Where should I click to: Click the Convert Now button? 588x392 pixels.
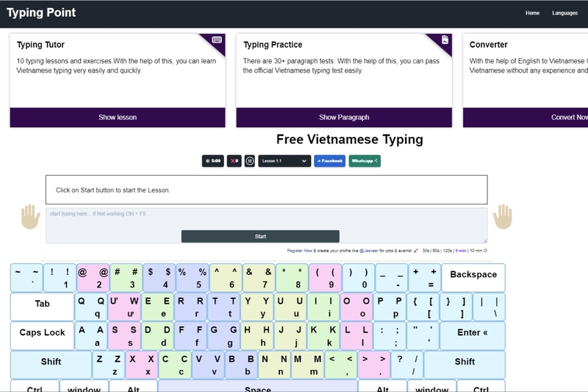[x=526, y=118]
